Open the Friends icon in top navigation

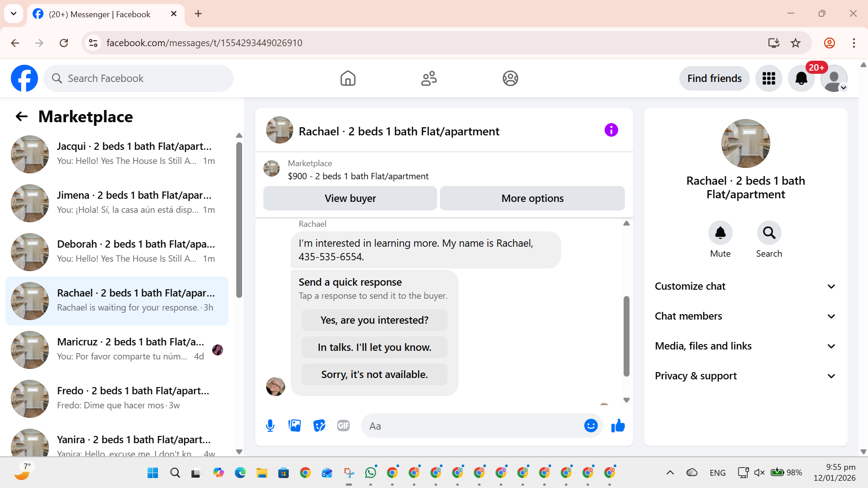coord(429,78)
